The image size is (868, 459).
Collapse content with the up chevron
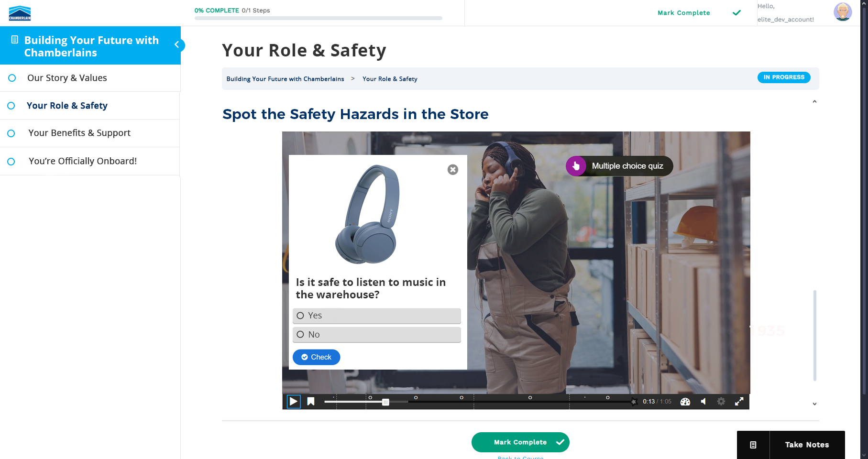click(x=814, y=102)
